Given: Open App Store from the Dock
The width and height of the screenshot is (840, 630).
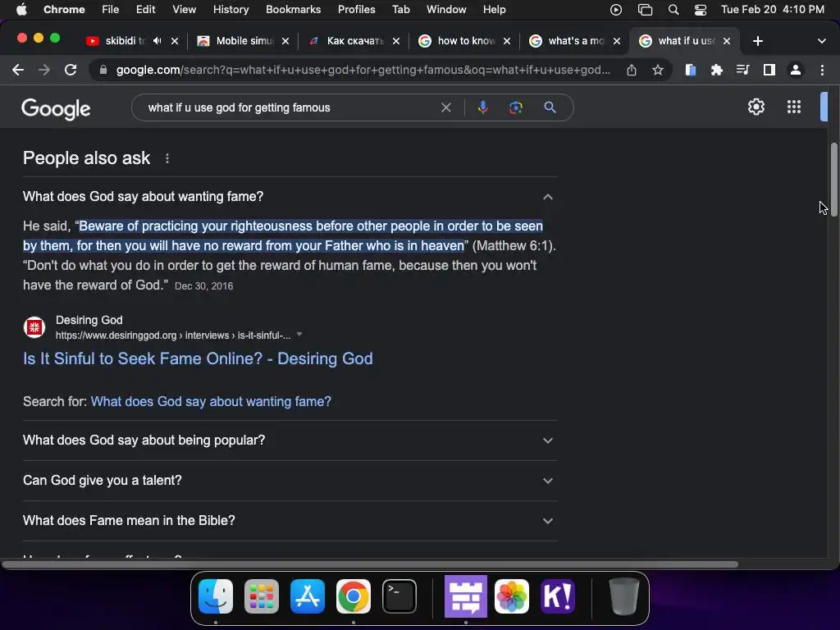Looking at the screenshot, I should pyautogui.click(x=308, y=596).
